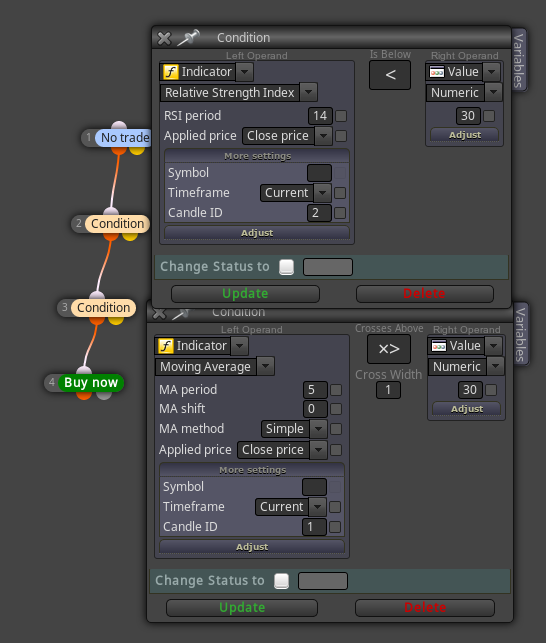Pin the upper Condition panel

coord(188,38)
